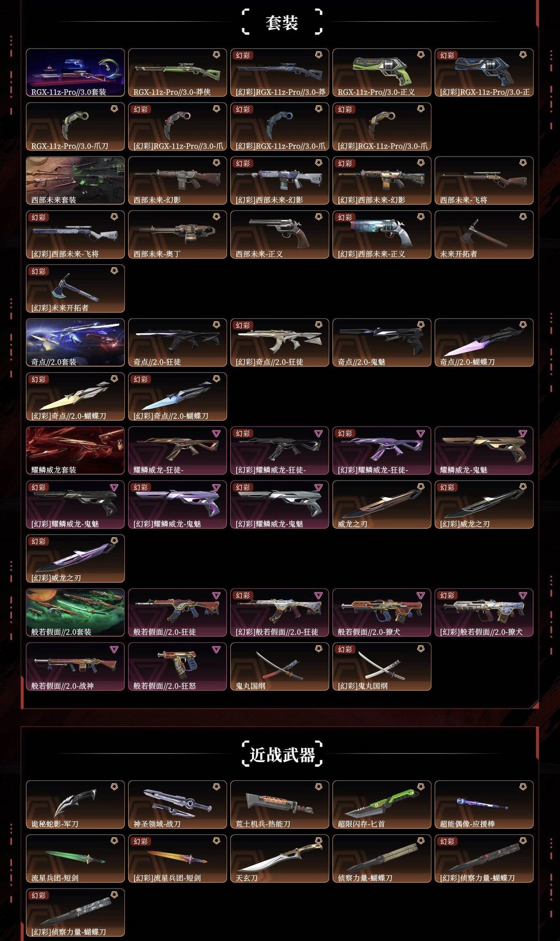Select the 般若假面//2.0-狂怒 pistol skin
The width and height of the screenshot is (560, 941).
tap(177, 667)
